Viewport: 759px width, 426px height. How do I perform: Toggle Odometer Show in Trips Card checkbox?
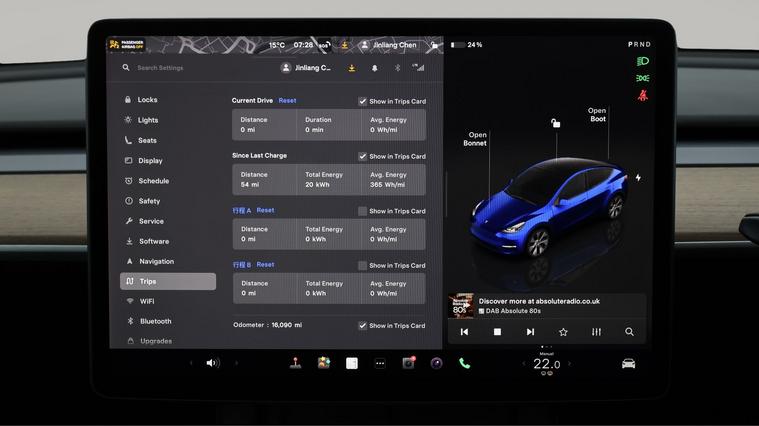click(363, 326)
